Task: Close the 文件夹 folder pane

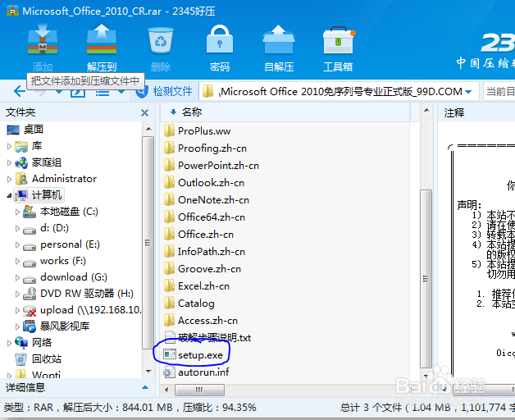Action: click(144, 112)
